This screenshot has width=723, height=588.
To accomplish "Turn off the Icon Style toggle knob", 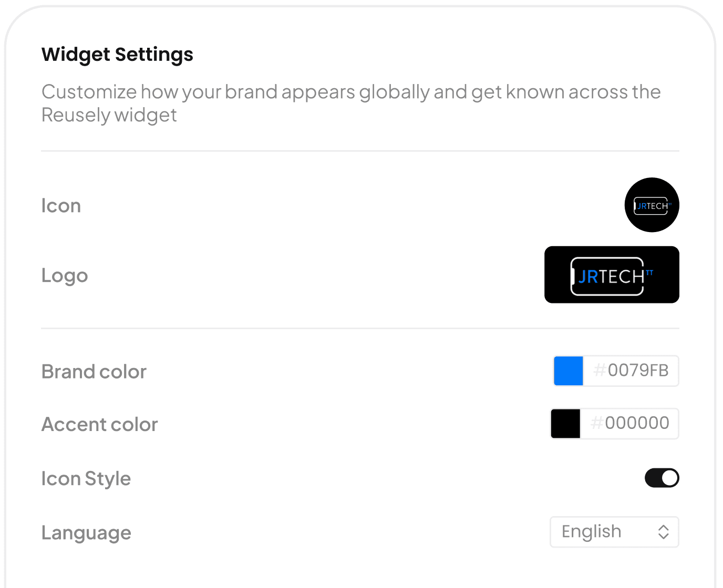I will tap(669, 478).
